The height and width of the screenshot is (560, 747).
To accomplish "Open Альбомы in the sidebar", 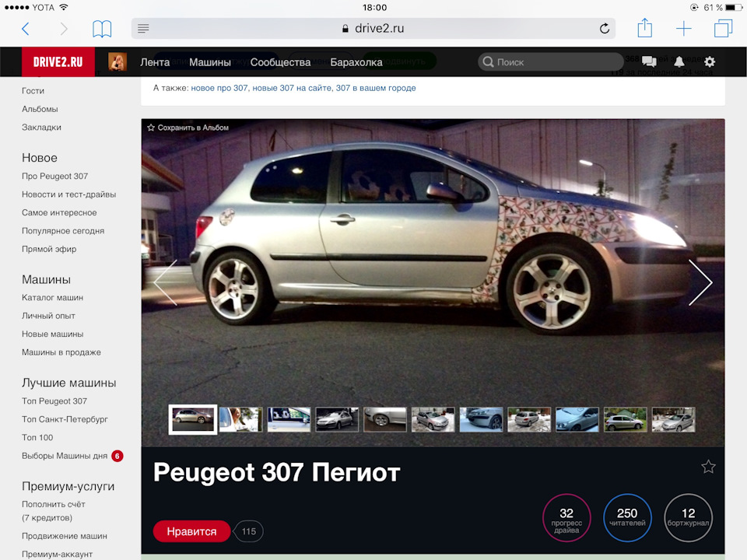I will coord(40,109).
